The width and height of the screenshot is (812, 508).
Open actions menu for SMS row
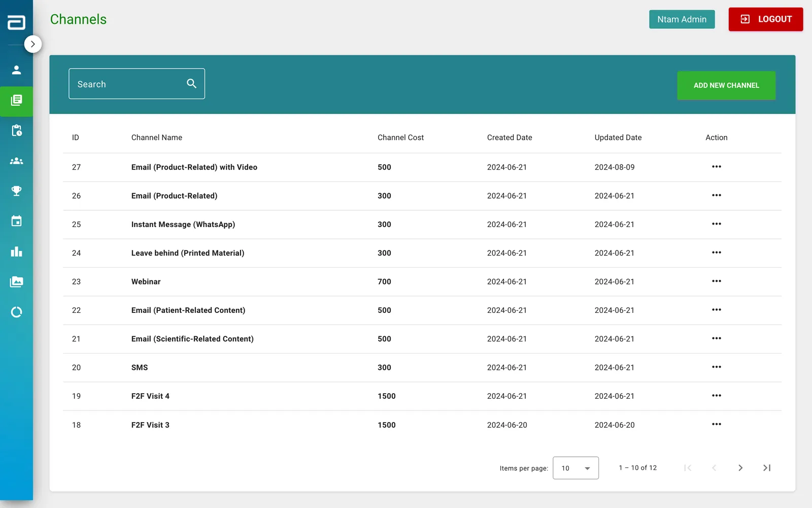716,367
